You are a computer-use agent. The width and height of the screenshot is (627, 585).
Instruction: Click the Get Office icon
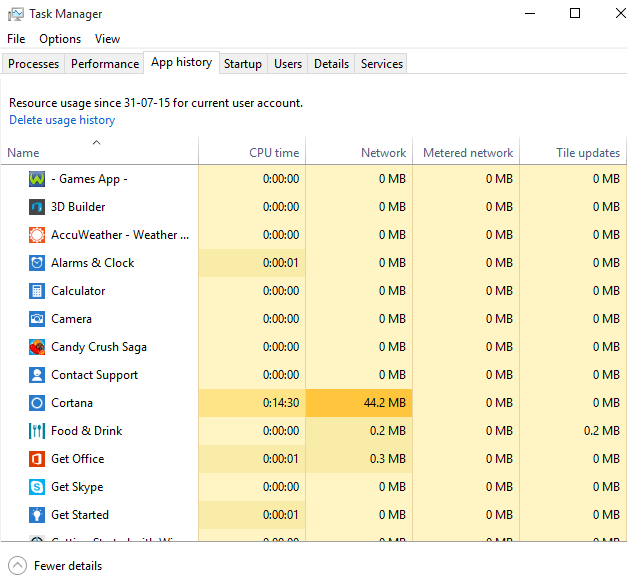(37, 459)
